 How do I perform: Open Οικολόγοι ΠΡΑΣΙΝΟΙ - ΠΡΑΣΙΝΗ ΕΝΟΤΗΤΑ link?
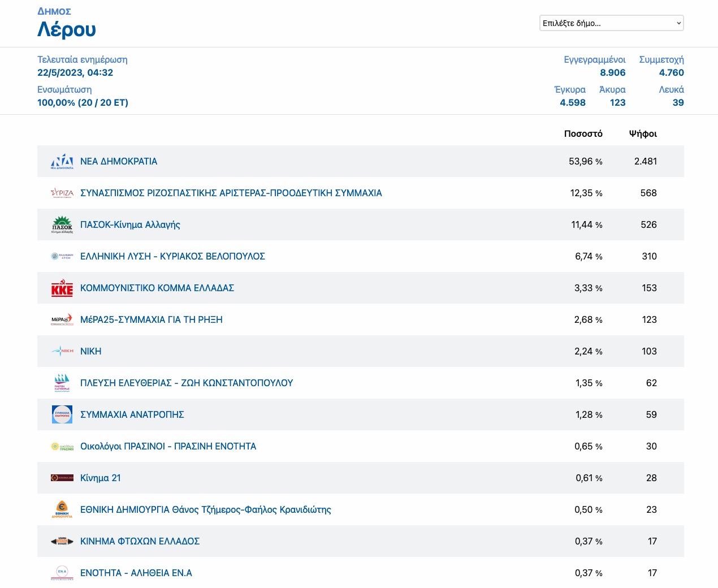click(168, 446)
